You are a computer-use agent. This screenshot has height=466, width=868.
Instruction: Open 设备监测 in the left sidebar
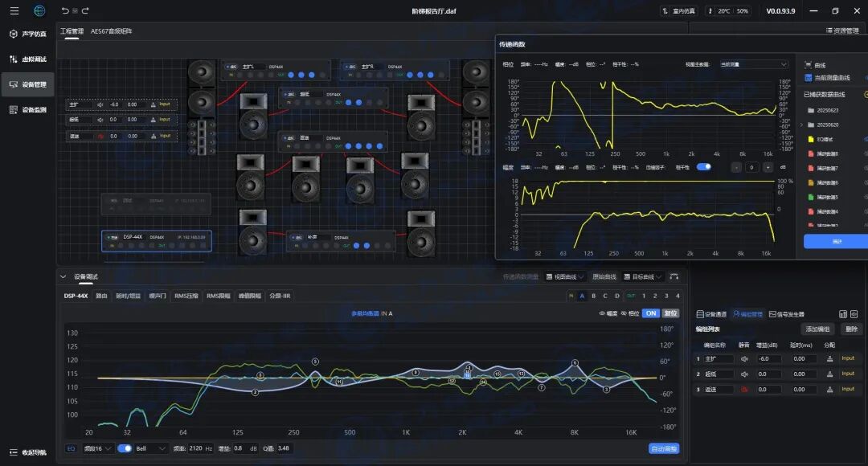(27, 109)
